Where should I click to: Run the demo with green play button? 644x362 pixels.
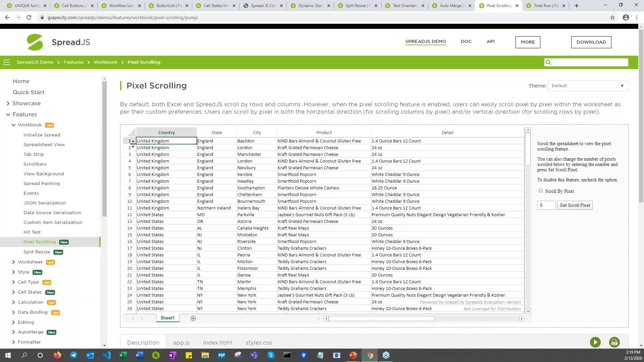coord(595,342)
